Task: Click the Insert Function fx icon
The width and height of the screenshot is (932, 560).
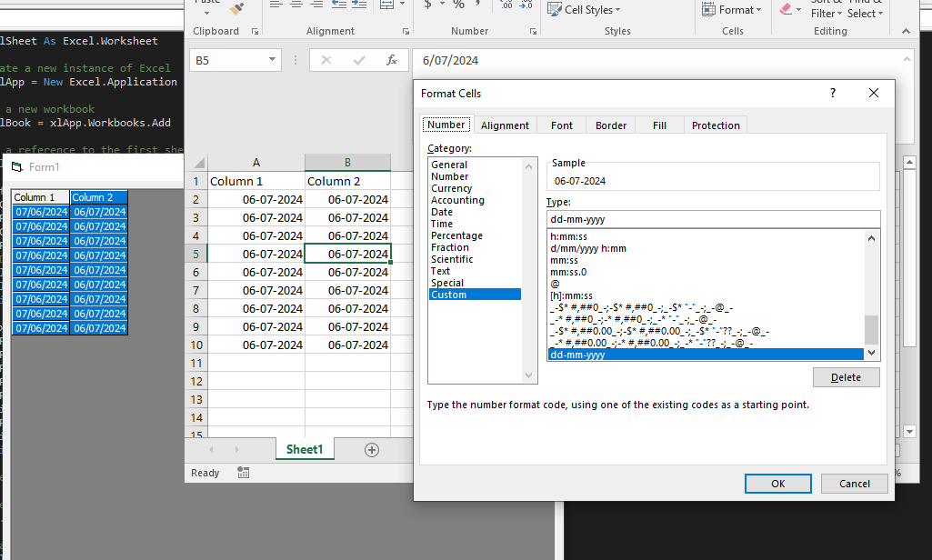Action: [392, 60]
